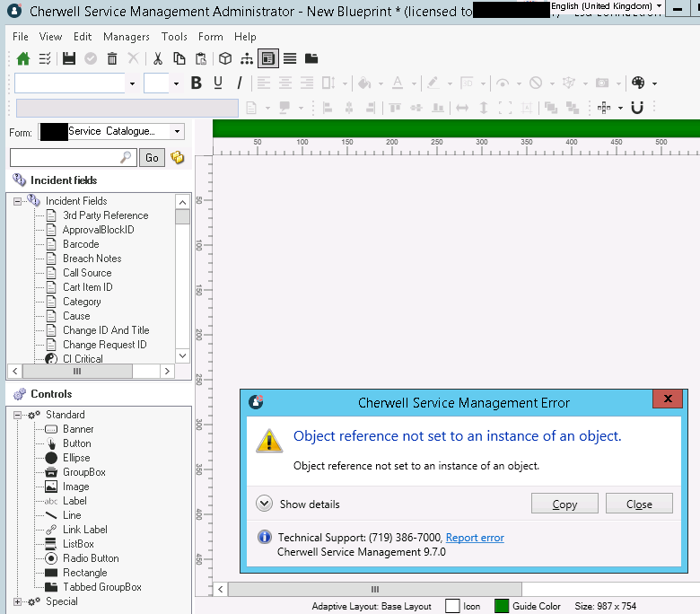Expand Show details in the error dialog
700x614 pixels.
[264, 504]
